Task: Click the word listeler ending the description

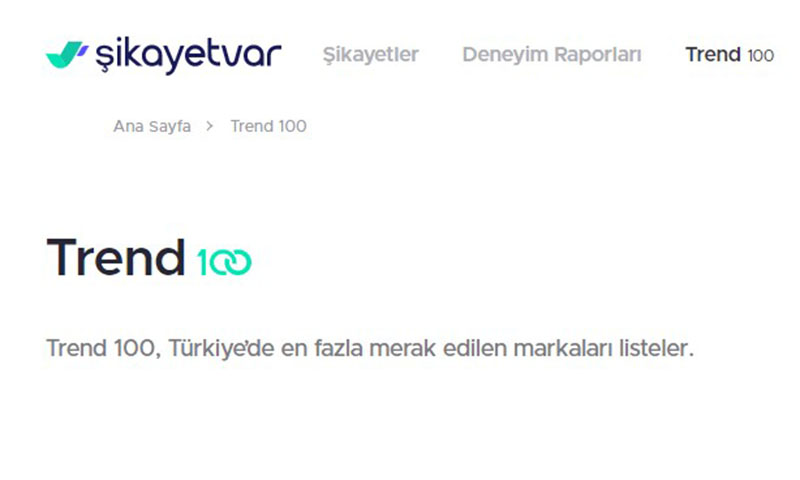Action: coord(657,349)
